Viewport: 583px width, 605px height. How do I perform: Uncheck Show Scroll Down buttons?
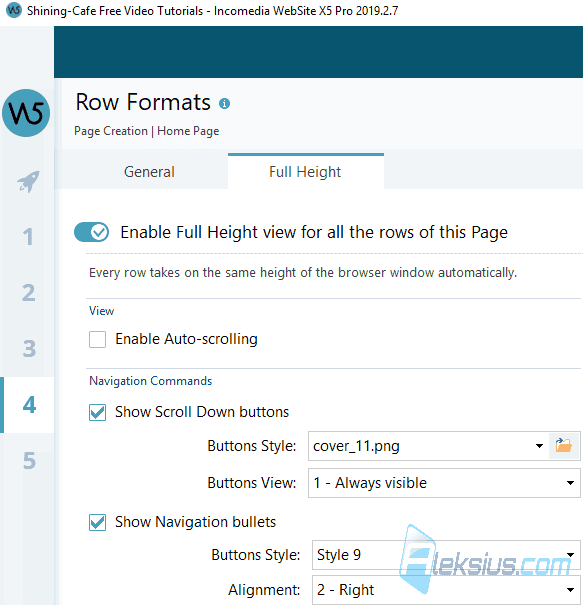[97, 412]
